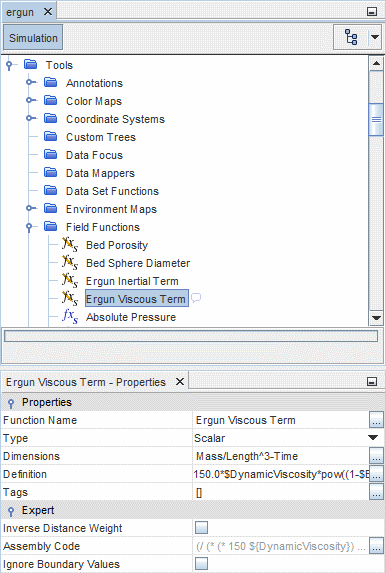Viewport: 386px width, 573px height.
Task: Select the Ergun Viscous Term - Properties tab
Action: [86, 382]
